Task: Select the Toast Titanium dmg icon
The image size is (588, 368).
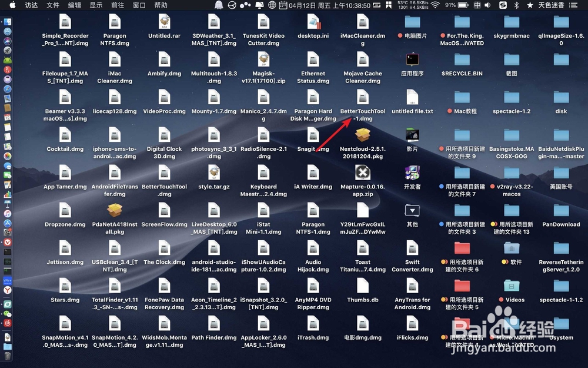Action: pyautogui.click(x=363, y=248)
